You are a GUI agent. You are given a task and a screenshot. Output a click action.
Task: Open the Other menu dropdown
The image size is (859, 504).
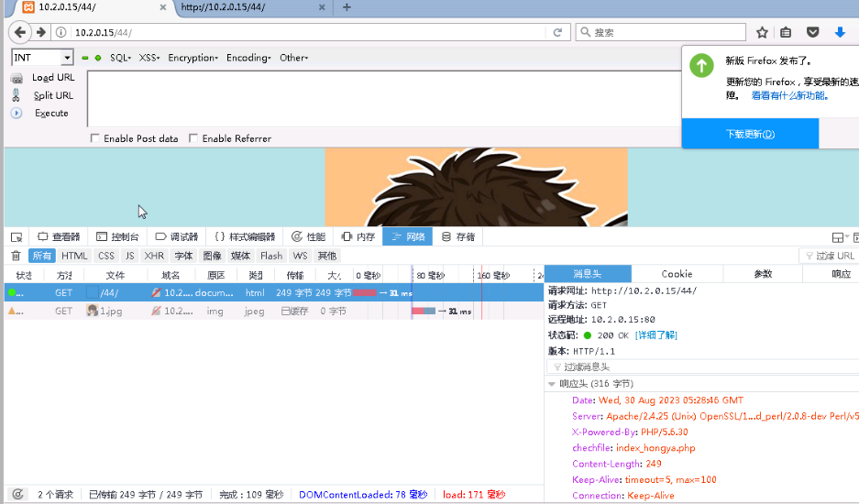(x=293, y=58)
